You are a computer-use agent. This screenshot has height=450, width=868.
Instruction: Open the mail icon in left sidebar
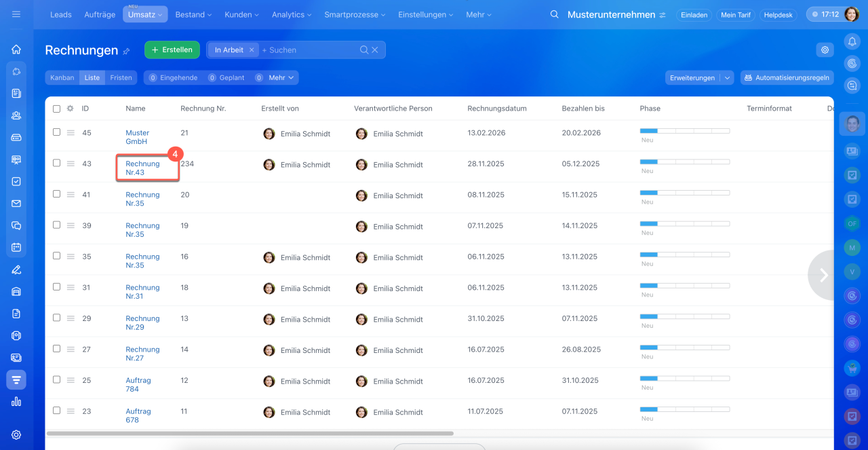pyautogui.click(x=16, y=204)
